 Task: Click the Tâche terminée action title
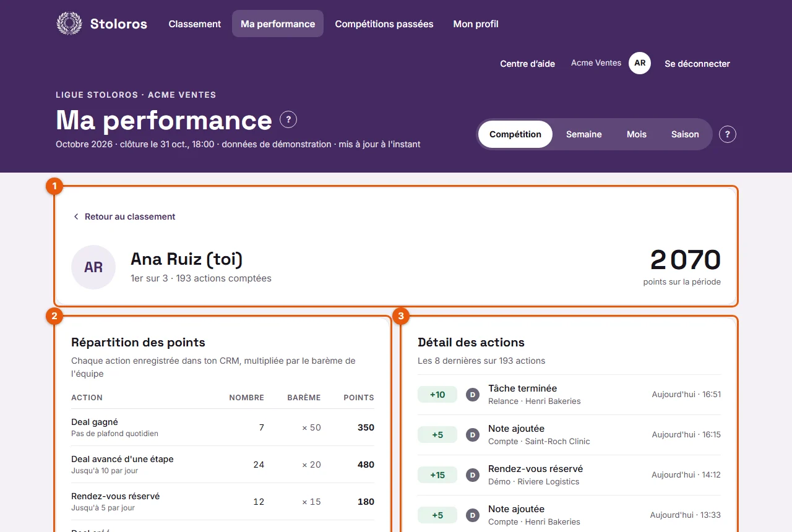click(x=523, y=388)
